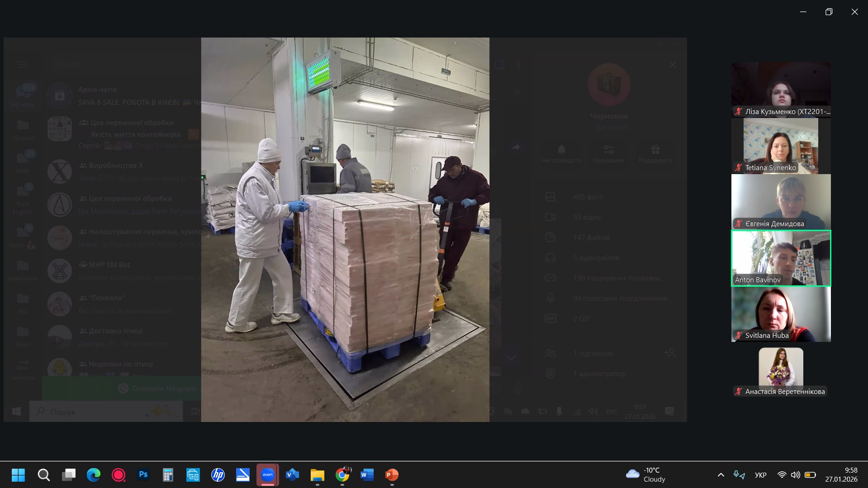Launch Photoshop from the taskbar

pos(143,475)
